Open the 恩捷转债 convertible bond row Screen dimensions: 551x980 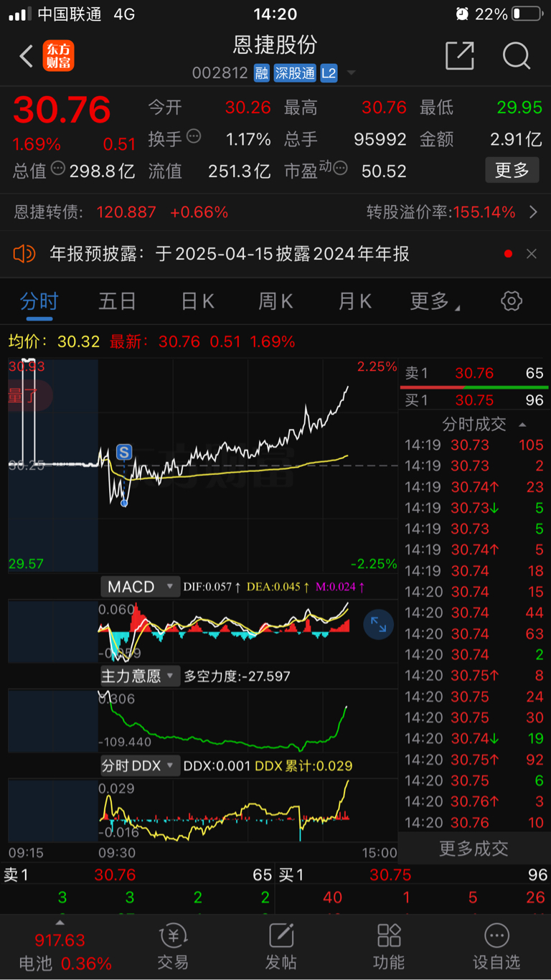tap(275, 212)
